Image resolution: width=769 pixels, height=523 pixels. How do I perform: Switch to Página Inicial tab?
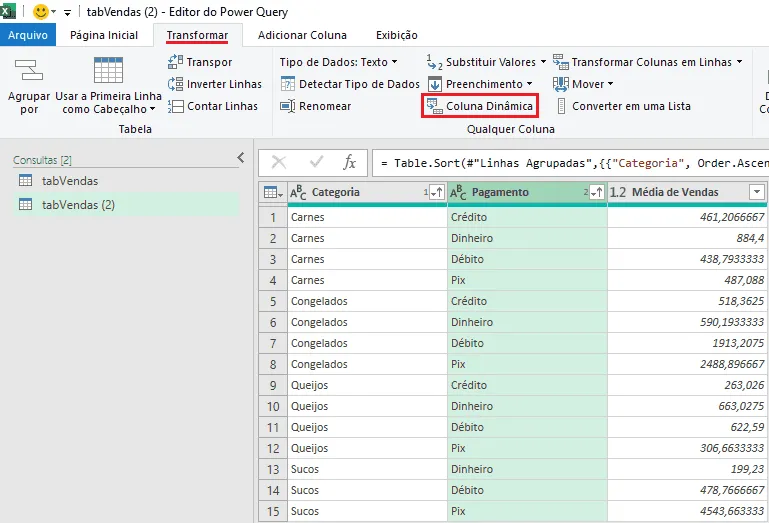104,35
